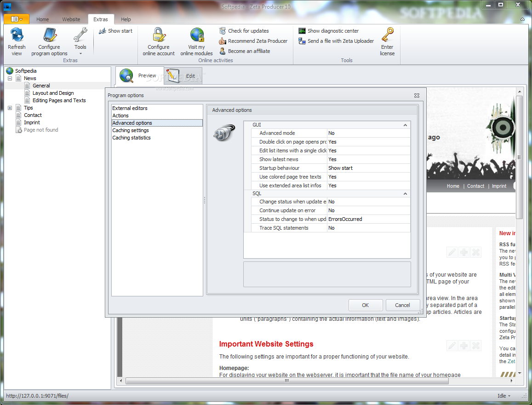Click Recommend Zeta Producer

(x=253, y=41)
